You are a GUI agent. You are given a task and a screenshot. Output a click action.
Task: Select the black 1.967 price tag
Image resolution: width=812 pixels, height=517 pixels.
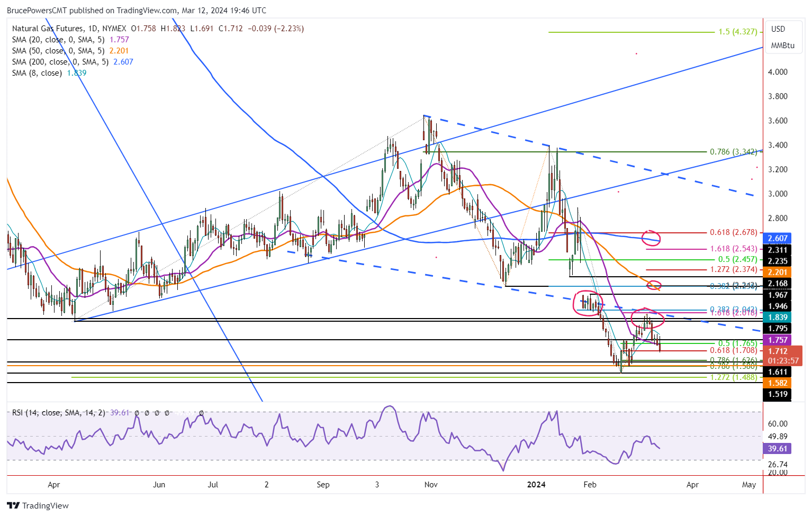777,295
